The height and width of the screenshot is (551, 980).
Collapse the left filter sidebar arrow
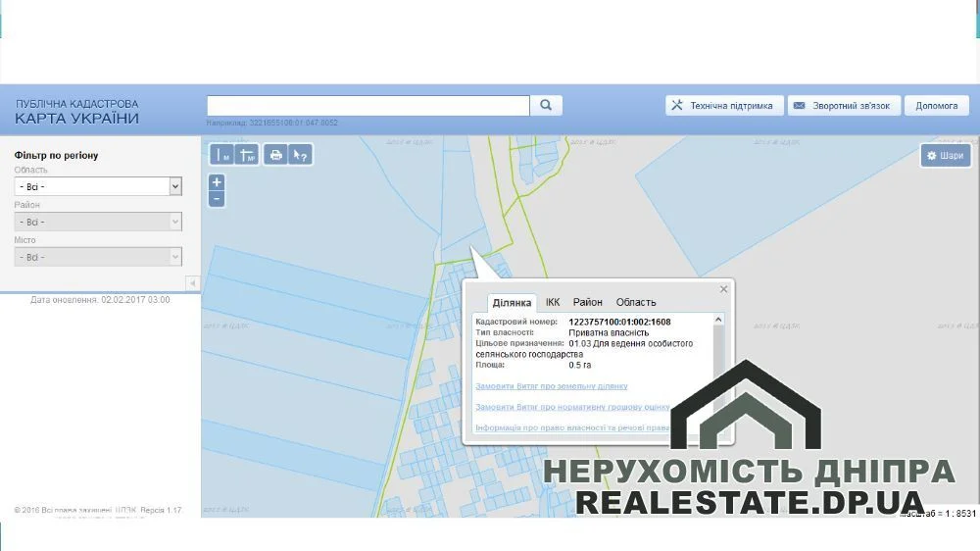point(192,283)
